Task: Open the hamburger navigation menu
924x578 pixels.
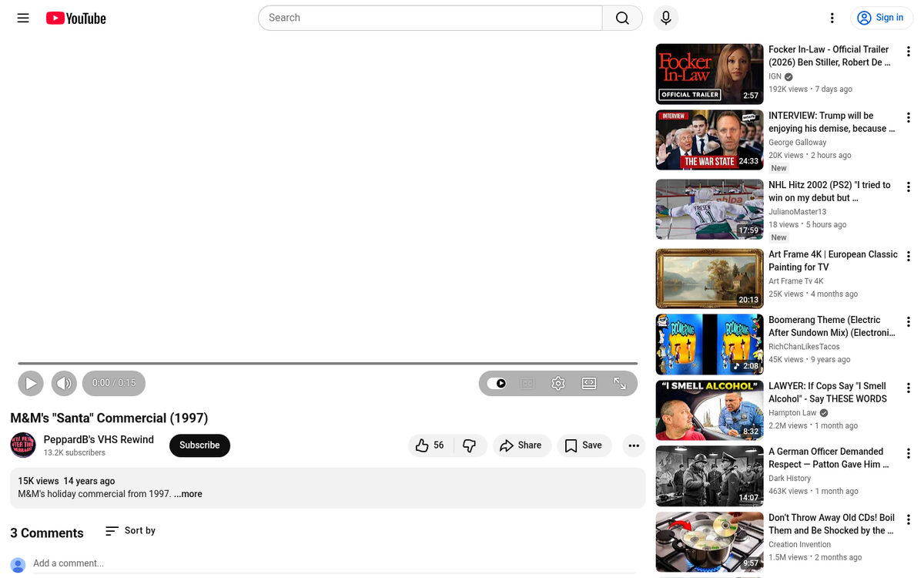Action: click(22, 18)
